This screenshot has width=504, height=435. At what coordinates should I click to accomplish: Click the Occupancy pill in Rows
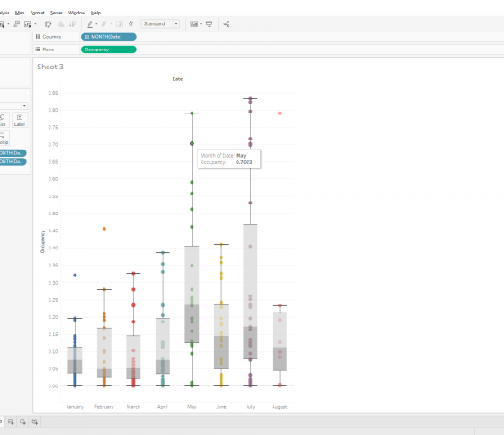click(x=109, y=50)
